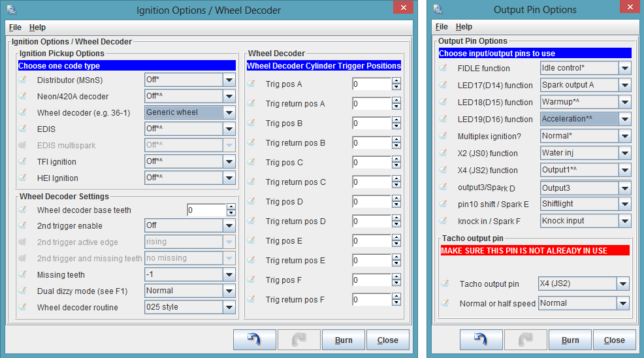Click the Trig return pos C input field
Image resolution: width=644 pixels, height=358 pixels.
(x=372, y=182)
